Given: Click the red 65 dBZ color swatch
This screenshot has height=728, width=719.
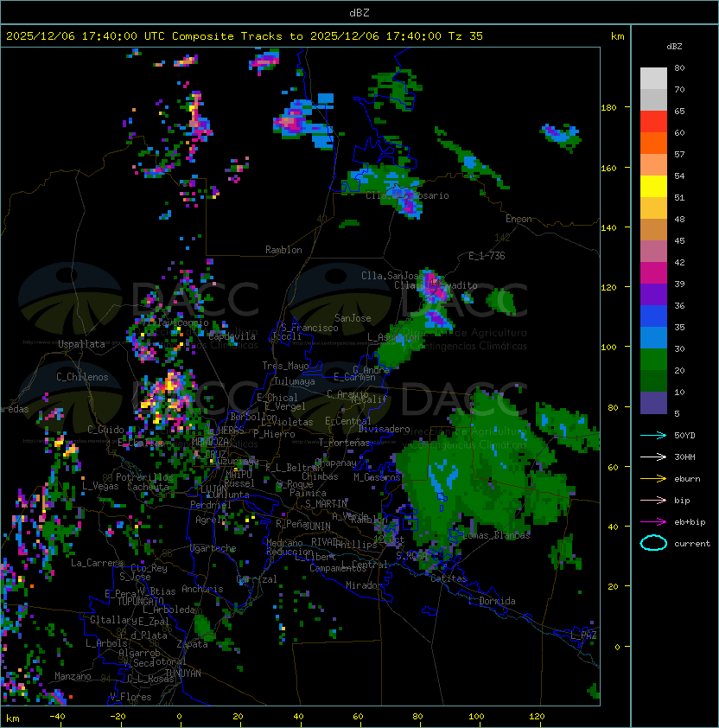Looking at the screenshot, I should point(653,122).
